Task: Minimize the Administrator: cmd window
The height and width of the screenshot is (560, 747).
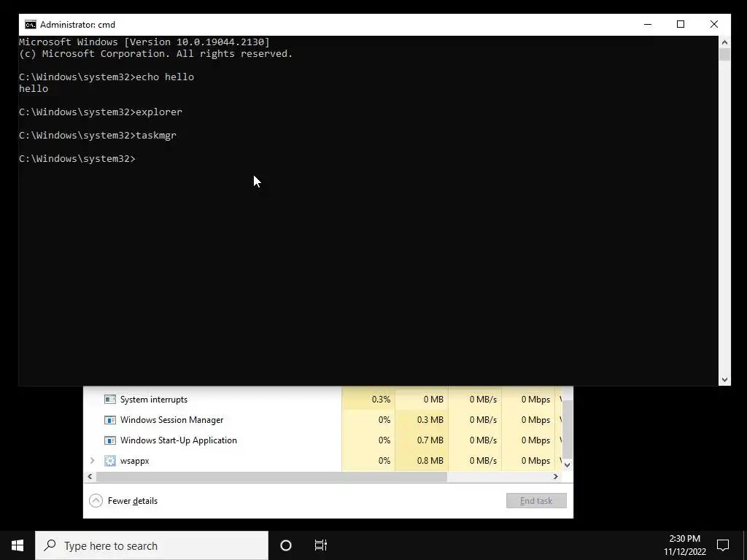Action: [x=648, y=24]
